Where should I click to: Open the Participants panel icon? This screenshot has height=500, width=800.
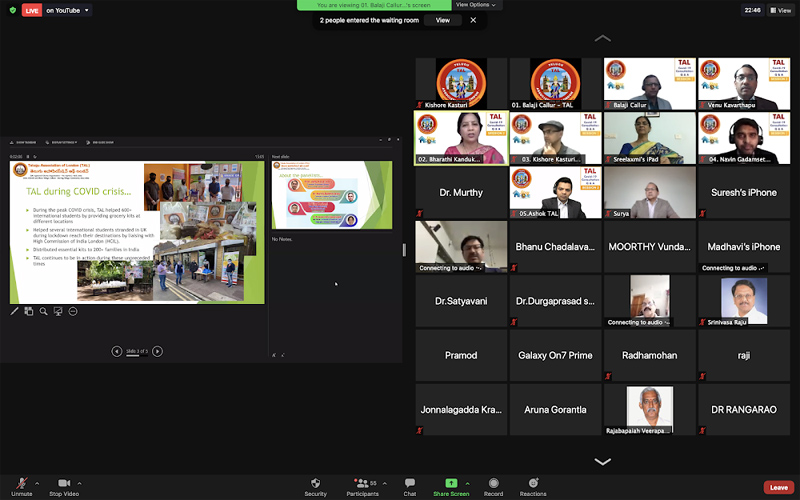tap(362, 483)
